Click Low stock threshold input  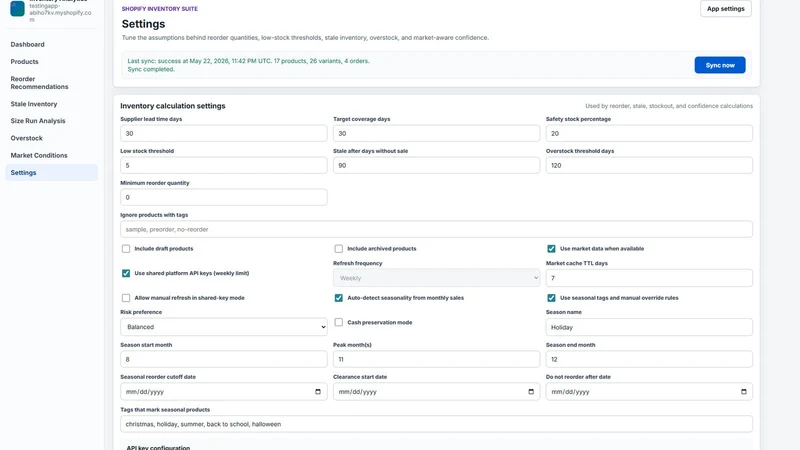click(x=223, y=165)
